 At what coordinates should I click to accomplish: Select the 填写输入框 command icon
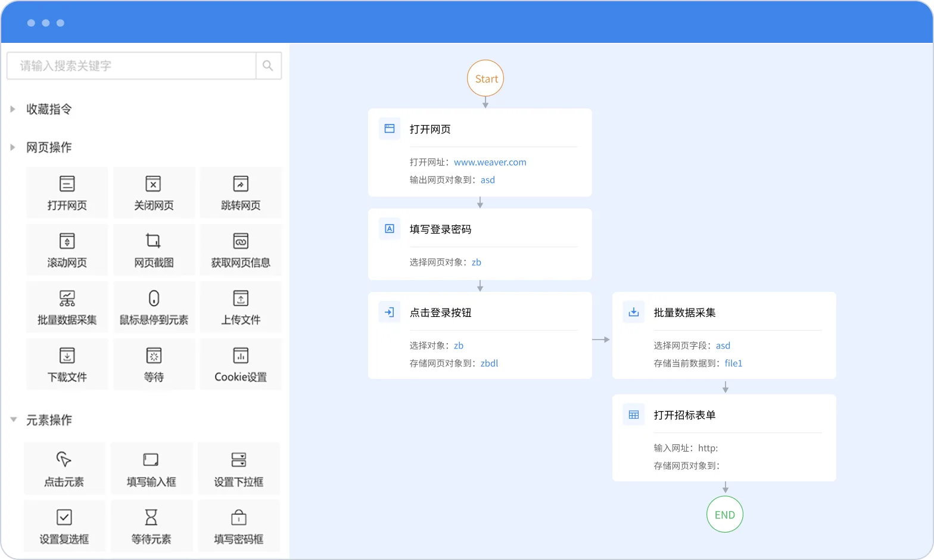pyautogui.click(x=151, y=459)
